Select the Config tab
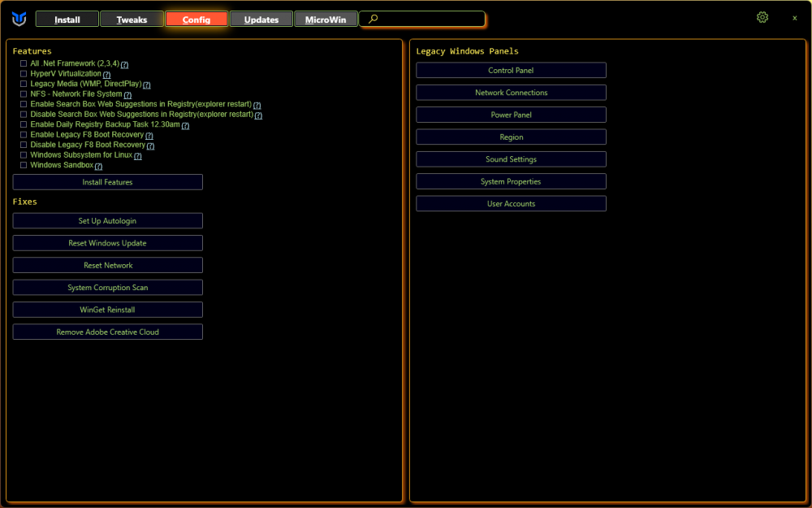The height and width of the screenshot is (508, 812). tap(197, 20)
